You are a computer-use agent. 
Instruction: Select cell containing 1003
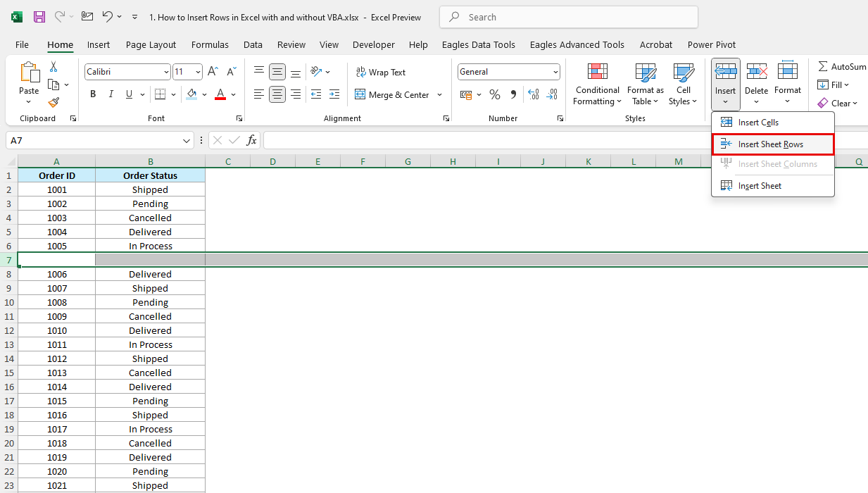[x=57, y=218]
